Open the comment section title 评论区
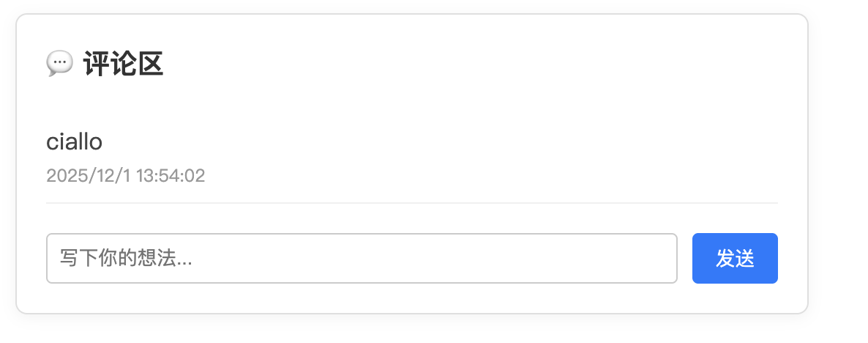This screenshot has height=343, width=868. [x=123, y=64]
